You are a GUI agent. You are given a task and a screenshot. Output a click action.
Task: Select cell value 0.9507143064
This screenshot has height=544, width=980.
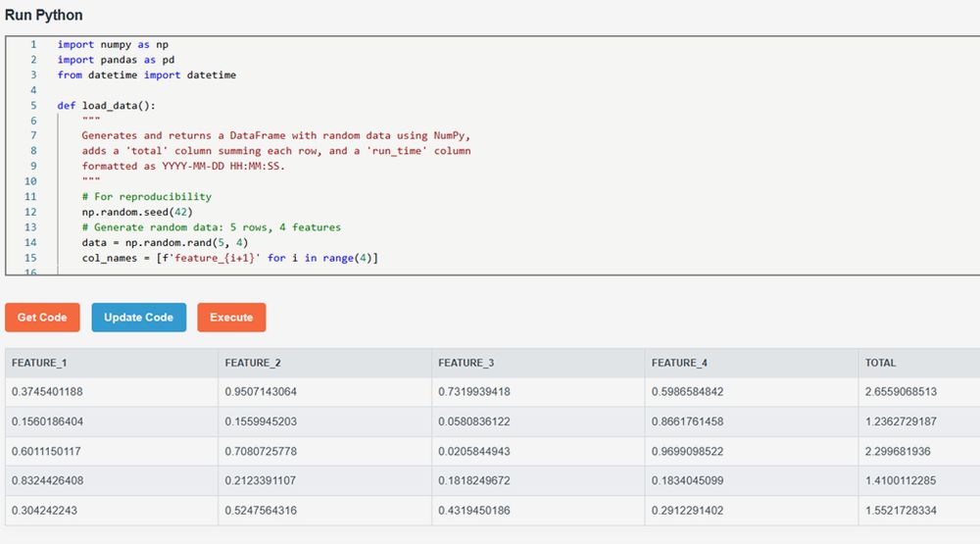(261, 392)
